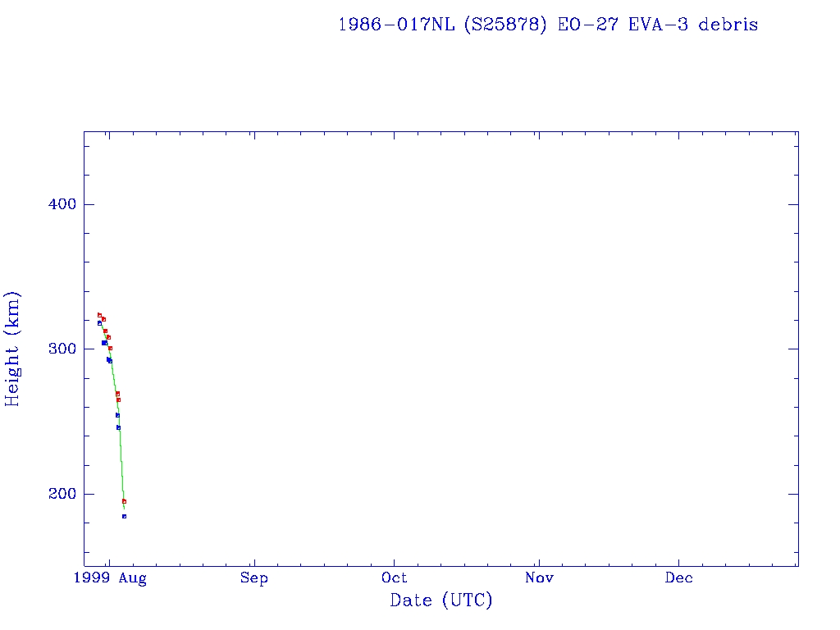Click the "Oct" month label
Image resolution: width=840 pixels, height=630 pixels.
(395, 578)
